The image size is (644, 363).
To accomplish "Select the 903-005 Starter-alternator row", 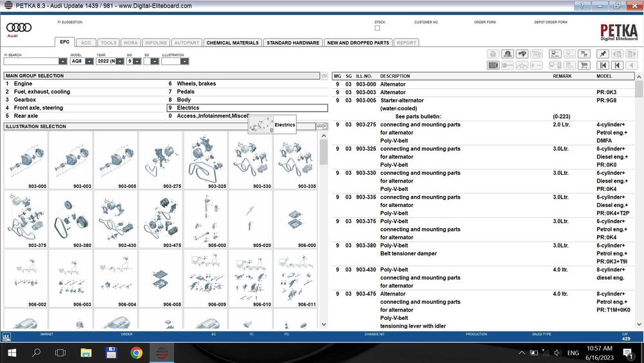I will [482, 101].
